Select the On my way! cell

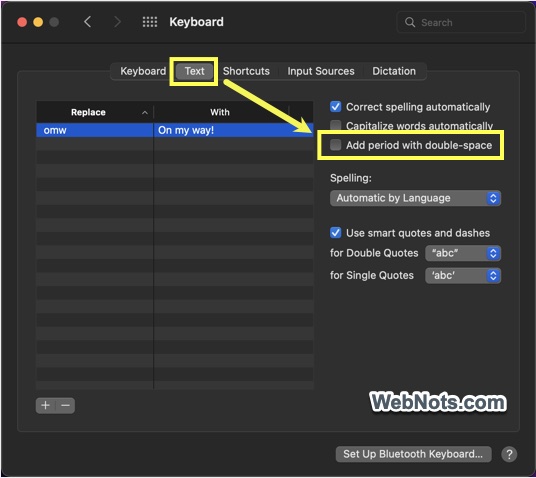(x=233, y=130)
